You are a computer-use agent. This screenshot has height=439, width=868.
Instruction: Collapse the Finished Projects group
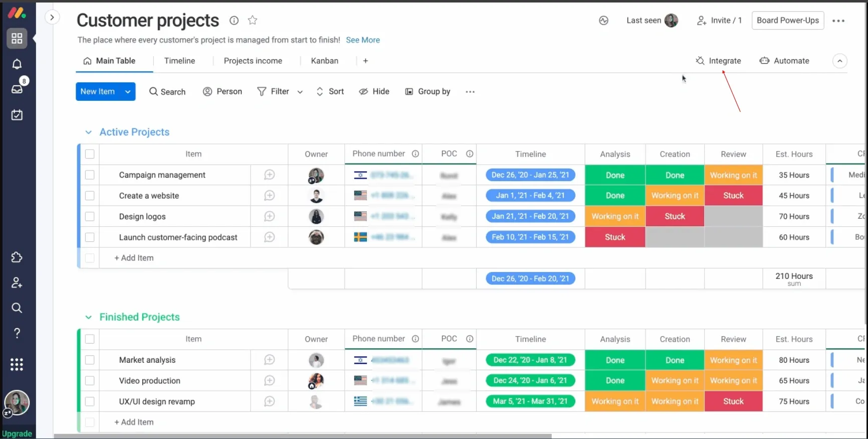pos(89,318)
